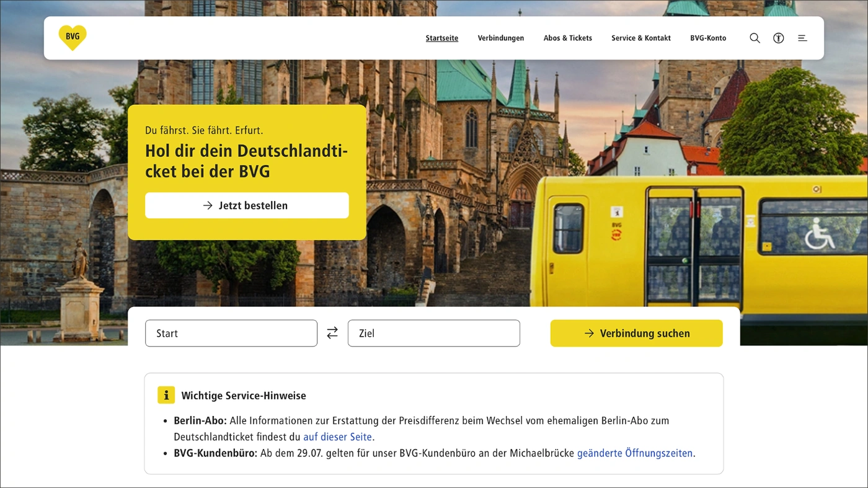Click the wheelchair symbol on the tram
Viewport: 868px width, 488px height.
click(819, 236)
